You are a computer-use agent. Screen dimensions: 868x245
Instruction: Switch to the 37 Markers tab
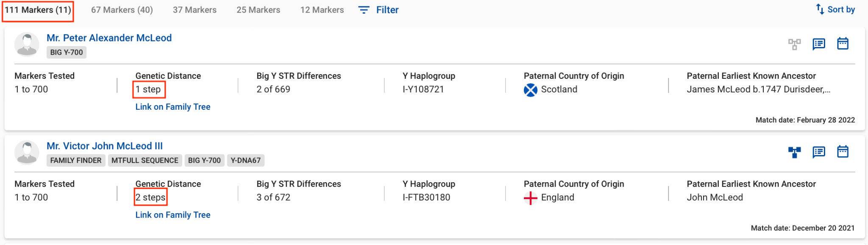(x=195, y=10)
